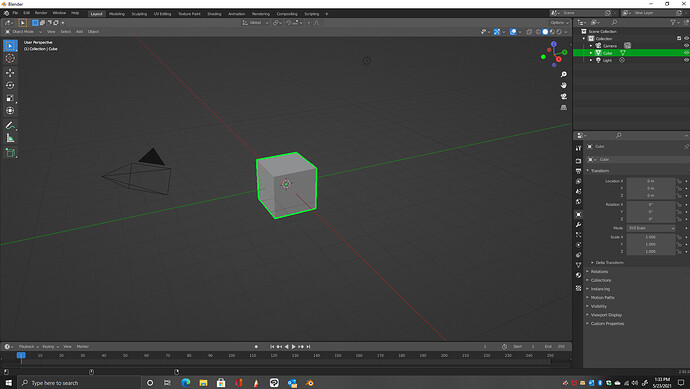Select the Transform tool
The height and width of the screenshot is (389, 690).
(x=10, y=111)
